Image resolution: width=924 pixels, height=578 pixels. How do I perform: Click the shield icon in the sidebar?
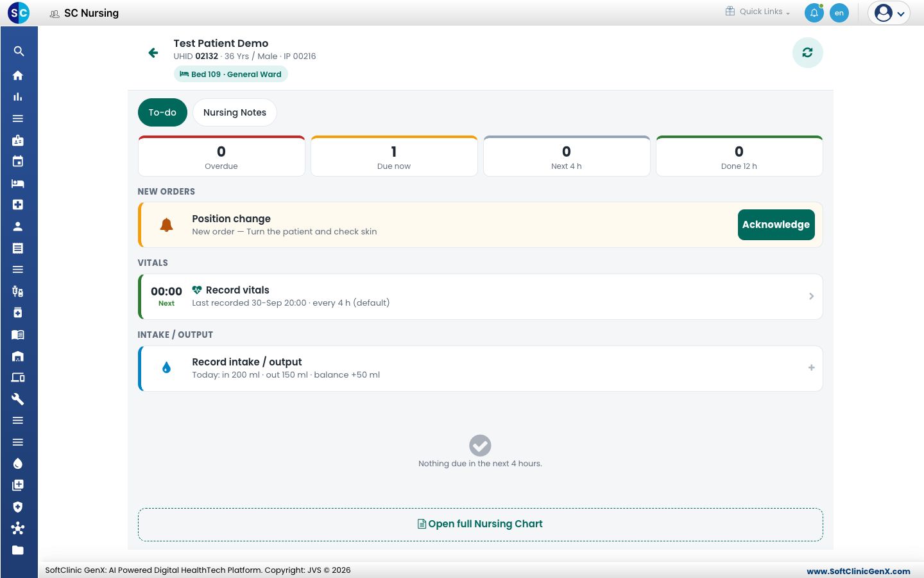(x=18, y=507)
